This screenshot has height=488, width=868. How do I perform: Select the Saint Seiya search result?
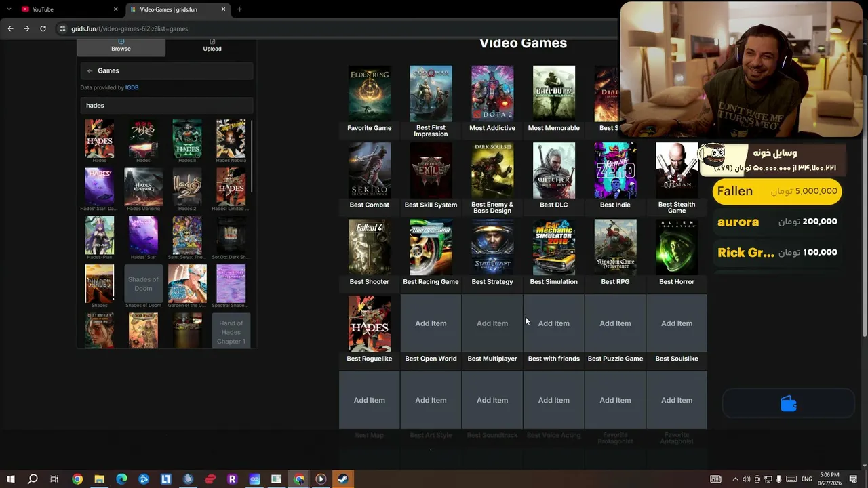[187, 238]
